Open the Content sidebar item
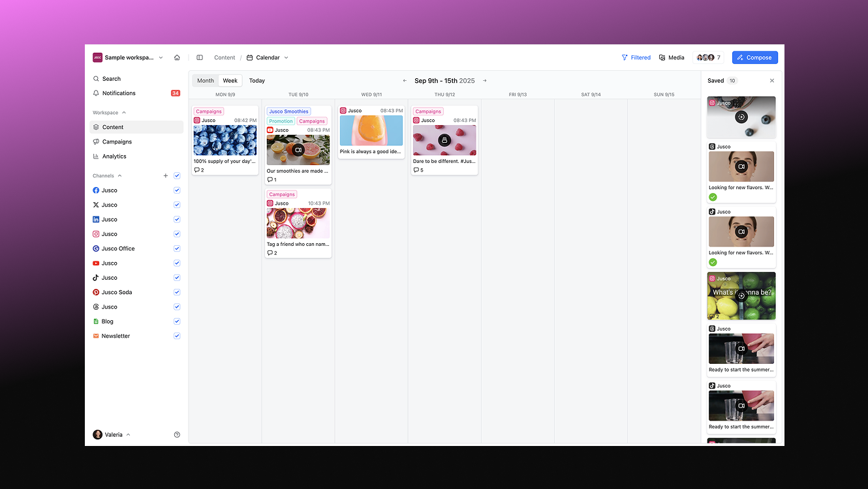Screen dimensions: 868x489 point(136,127)
